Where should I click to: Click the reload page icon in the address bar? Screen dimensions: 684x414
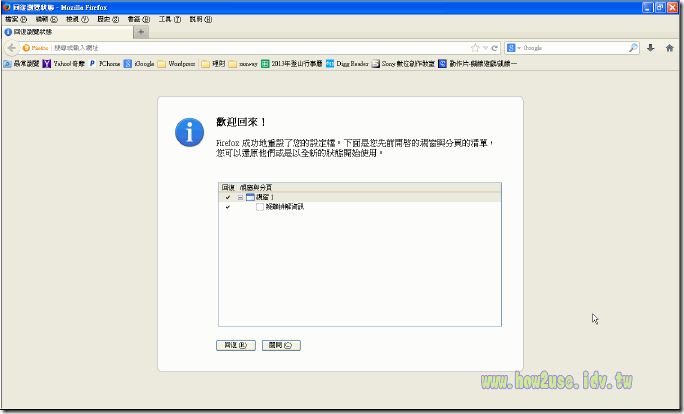pos(494,47)
